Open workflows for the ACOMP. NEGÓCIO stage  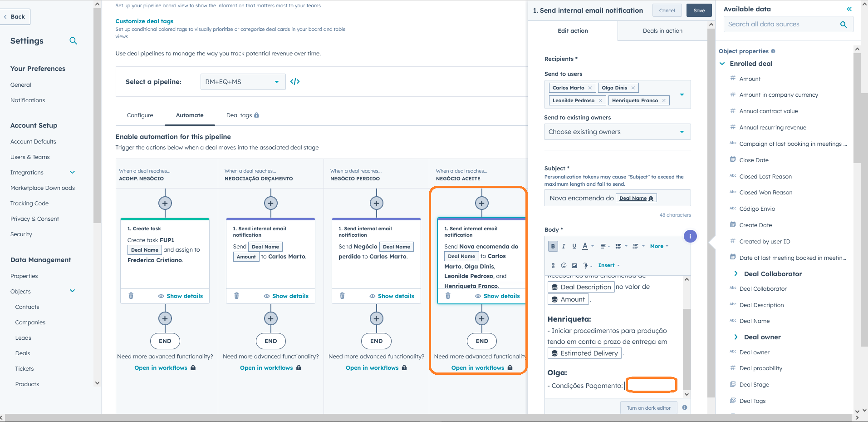coord(160,367)
